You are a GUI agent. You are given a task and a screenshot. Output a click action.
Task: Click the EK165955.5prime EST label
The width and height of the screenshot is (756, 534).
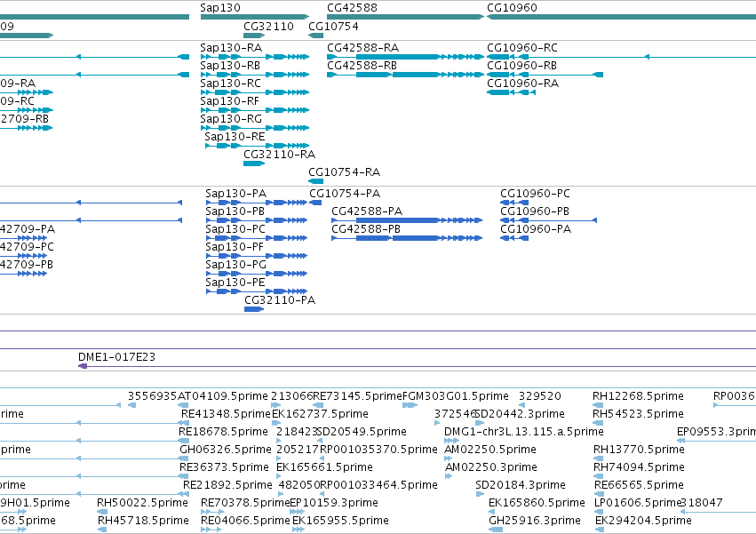[340, 521]
